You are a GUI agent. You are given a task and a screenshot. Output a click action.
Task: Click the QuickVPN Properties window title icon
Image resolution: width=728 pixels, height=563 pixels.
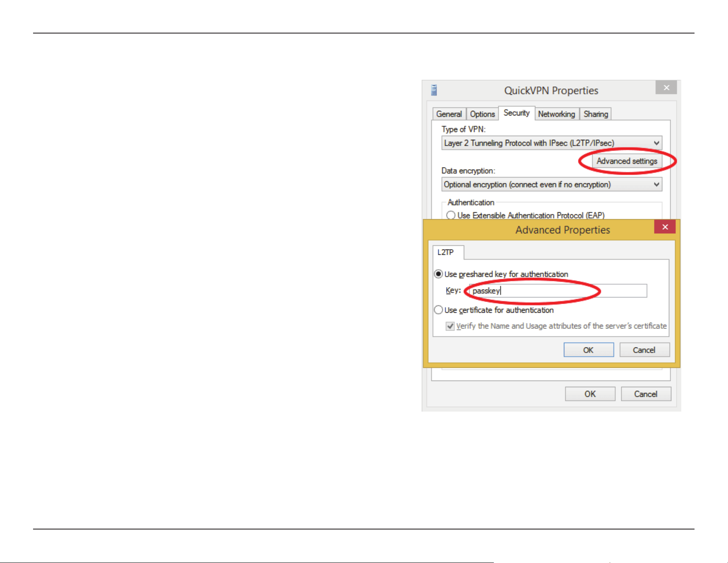click(434, 90)
